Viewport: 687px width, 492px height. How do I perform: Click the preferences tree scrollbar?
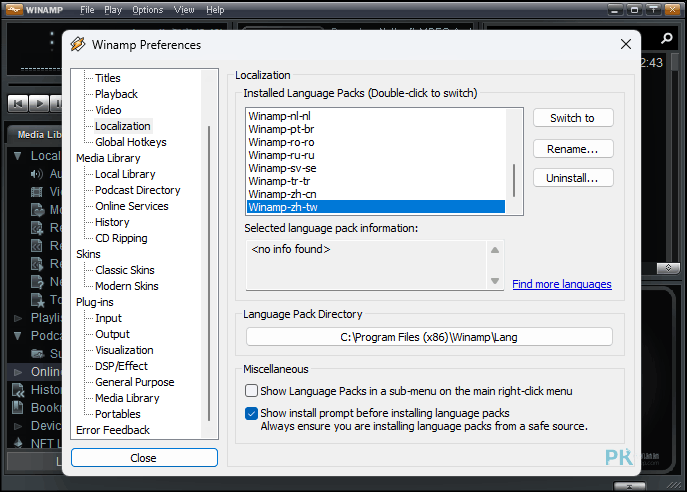click(209, 273)
